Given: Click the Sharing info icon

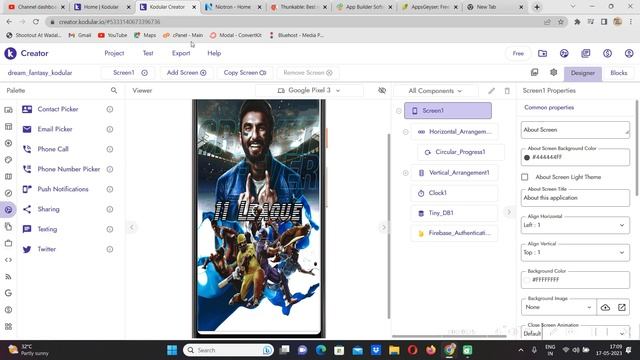Looking at the screenshot, I should tap(110, 209).
